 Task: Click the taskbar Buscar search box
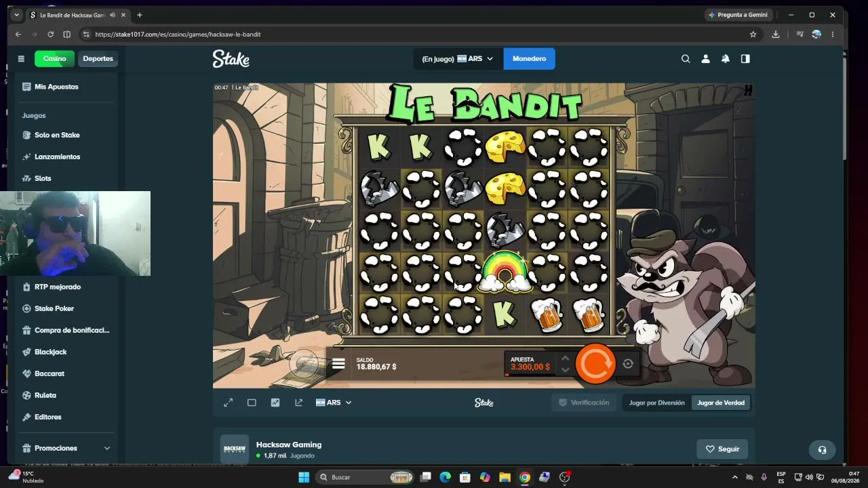tap(366, 477)
